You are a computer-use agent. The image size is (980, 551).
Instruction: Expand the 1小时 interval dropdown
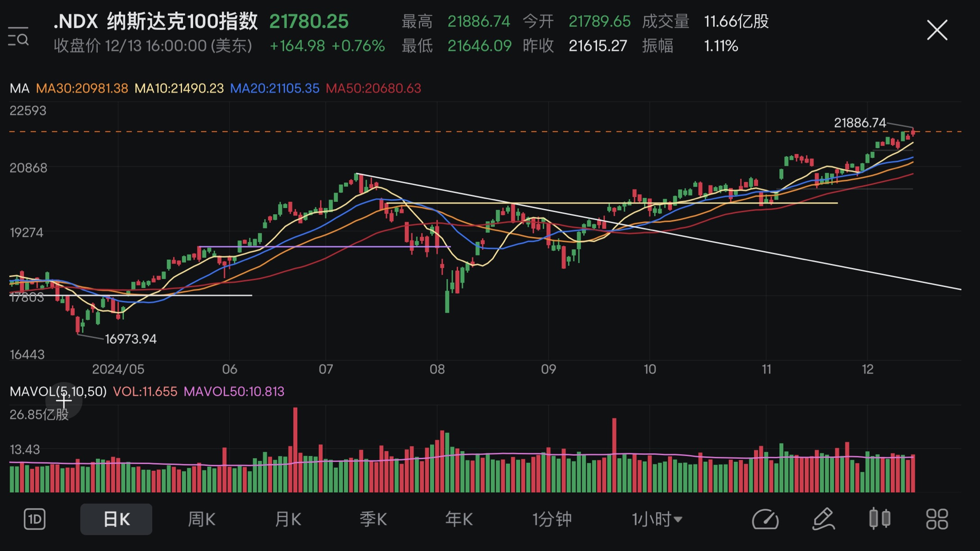(657, 519)
